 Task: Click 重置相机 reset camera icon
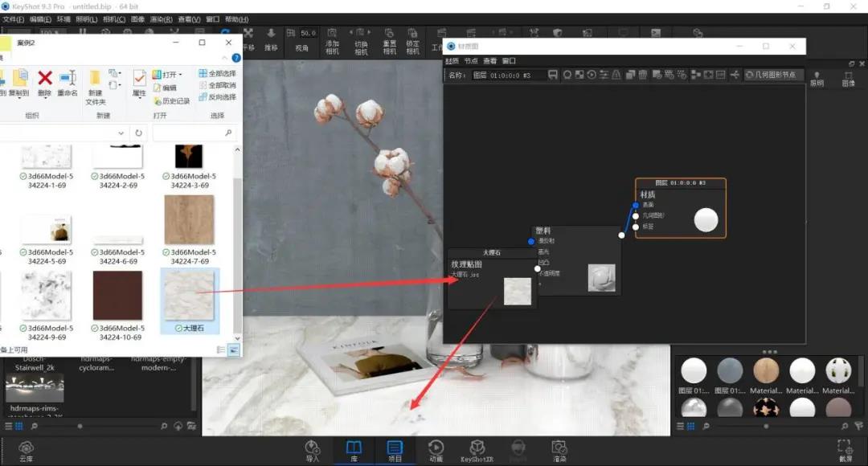[x=389, y=33]
